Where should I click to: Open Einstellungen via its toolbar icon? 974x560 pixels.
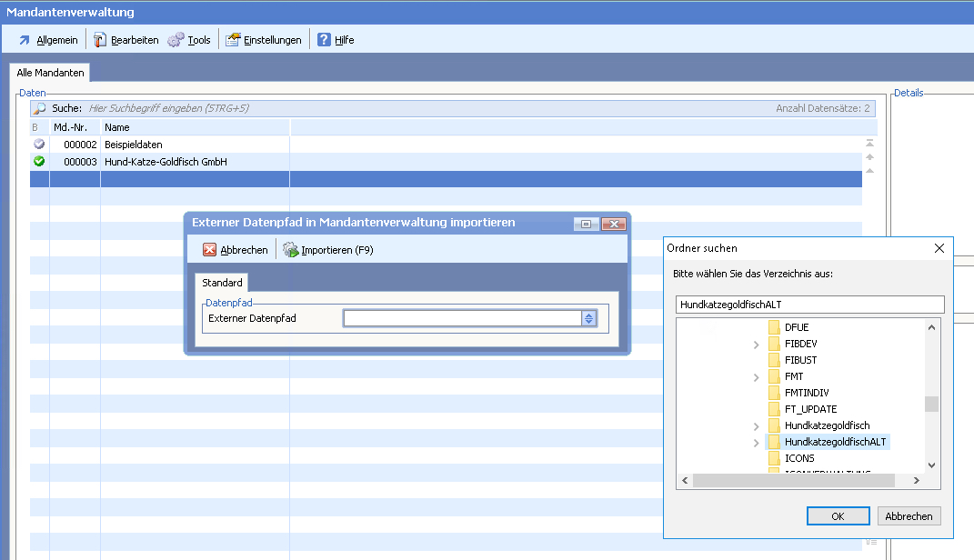point(233,40)
